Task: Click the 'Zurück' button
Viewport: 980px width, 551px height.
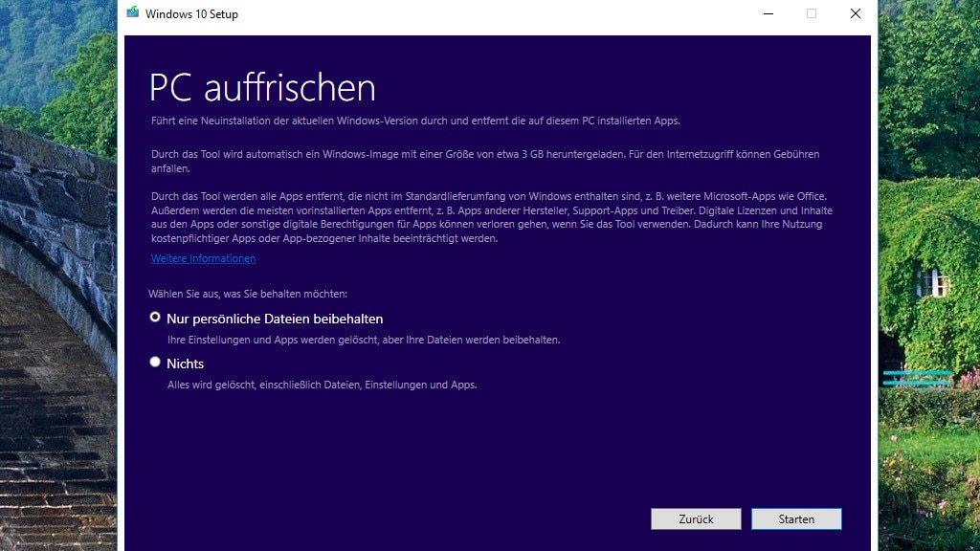Action: tap(696, 519)
